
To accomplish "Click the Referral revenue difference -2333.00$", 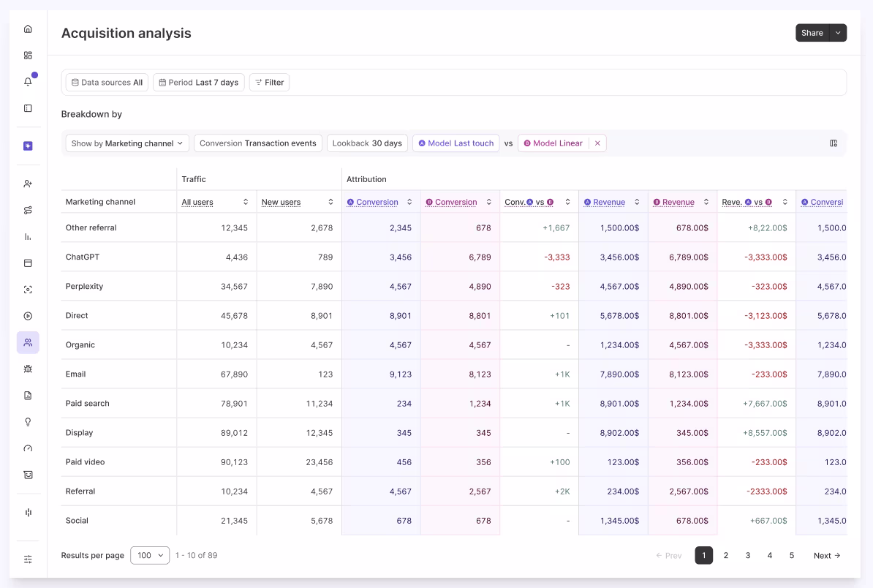I will (x=767, y=491).
